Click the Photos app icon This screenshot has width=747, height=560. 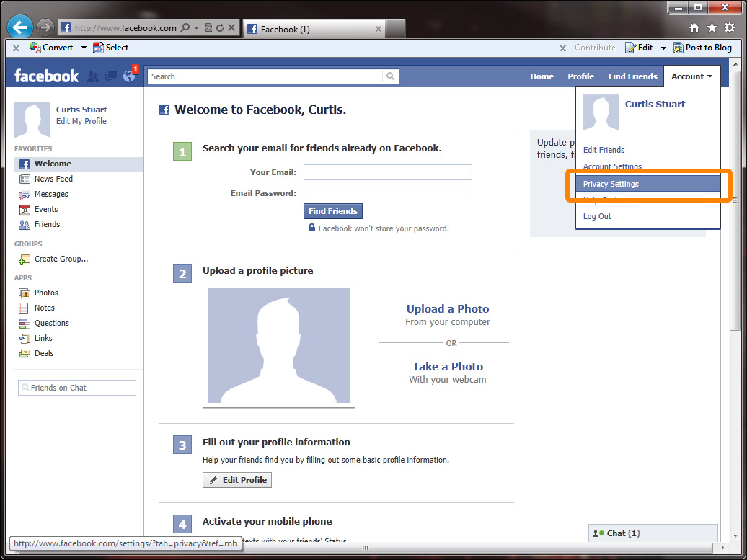(25, 293)
